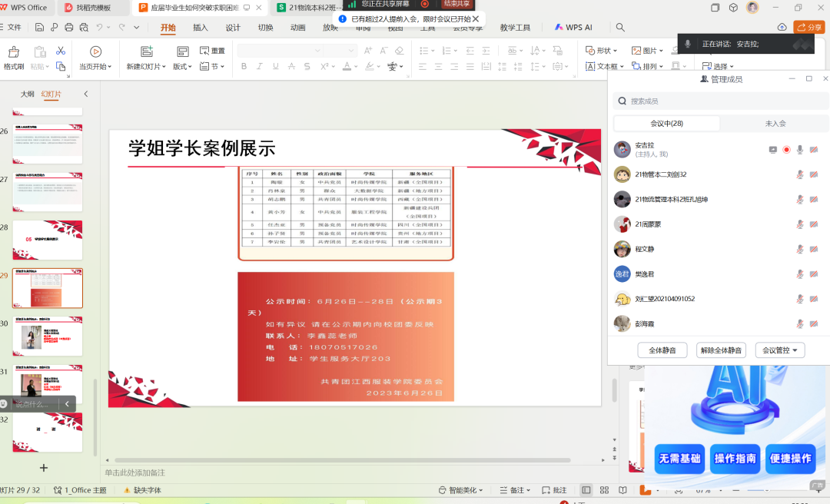Click the red recording icon in 安吉拉 row
This screenshot has width=830, height=504.
[x=787, y=150]
